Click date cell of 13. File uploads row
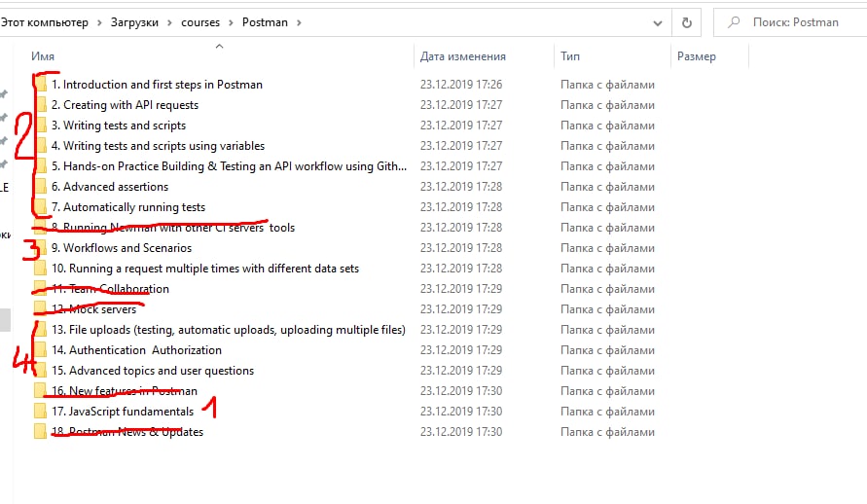Viewport: 867px width, 504px height. (x=461, y=330)
